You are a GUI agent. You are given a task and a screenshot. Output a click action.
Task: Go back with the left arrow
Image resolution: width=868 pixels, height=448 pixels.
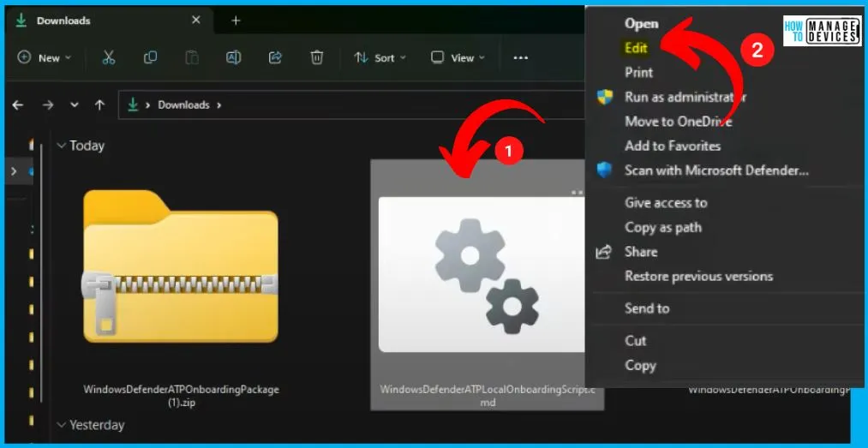click(18, 105)
